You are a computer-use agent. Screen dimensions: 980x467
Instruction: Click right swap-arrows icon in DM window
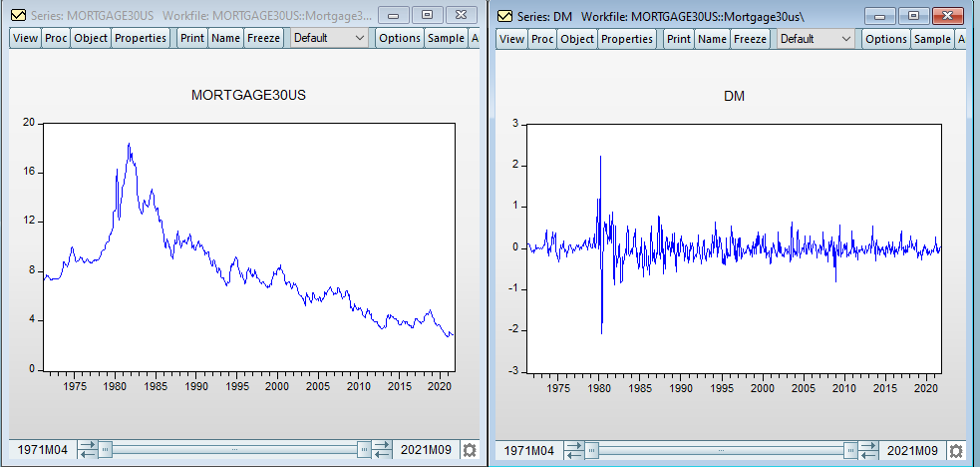[867, 450]
